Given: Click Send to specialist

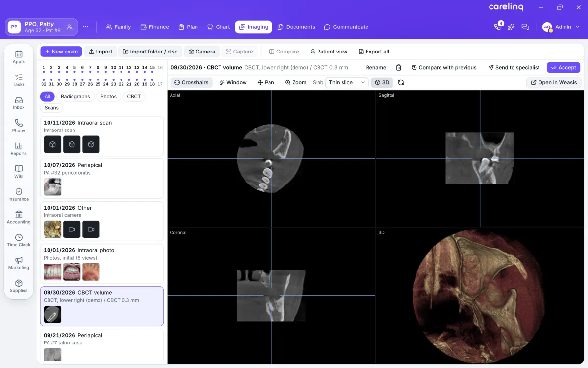Looking at the screenshot, I should coord(514,67).
